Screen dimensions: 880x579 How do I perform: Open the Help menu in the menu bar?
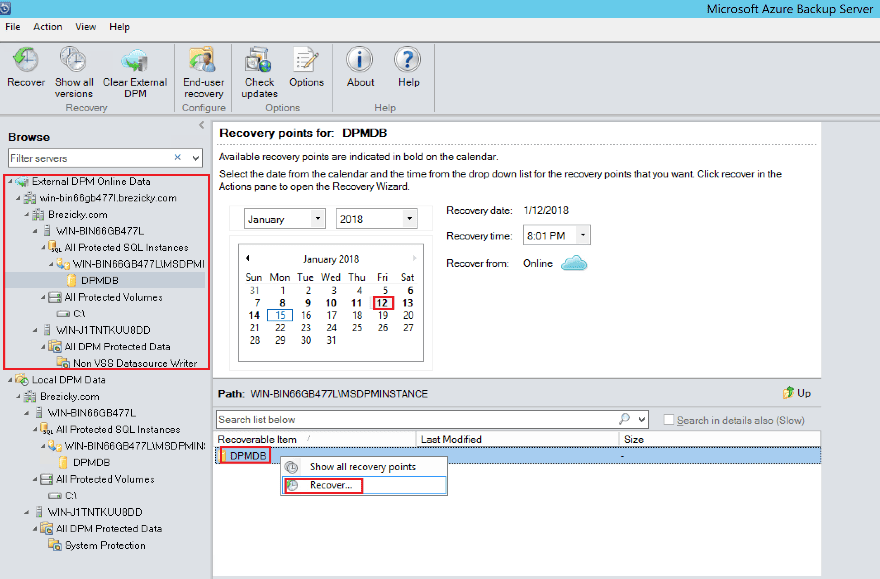[x=120, y=26]
